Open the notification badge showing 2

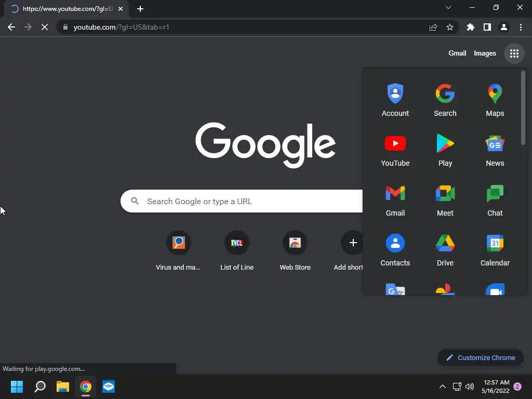[x=517, y=387]
